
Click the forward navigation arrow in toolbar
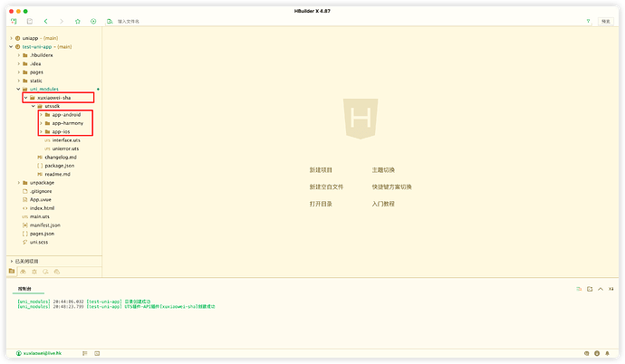(62, 20)
